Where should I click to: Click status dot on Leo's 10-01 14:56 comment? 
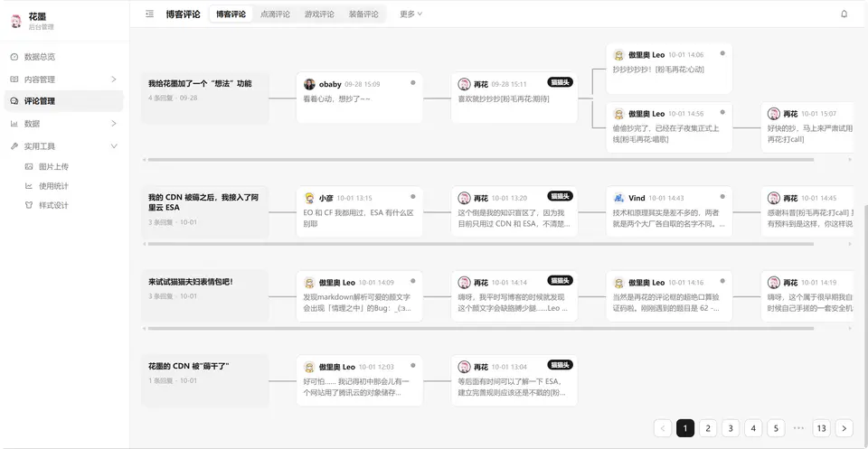pyautogui.click(x=722, y=112)
